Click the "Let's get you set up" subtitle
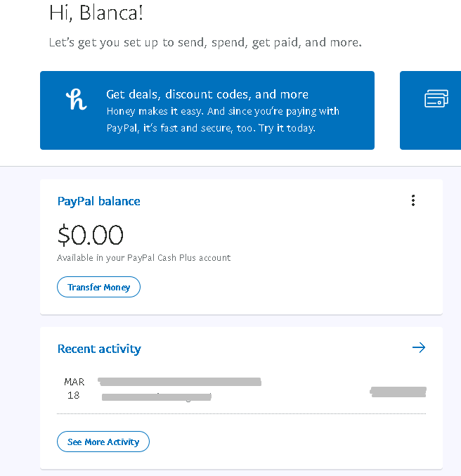Viewport: 461px width, 476px height. pyautogui.click(x=205, y=42)
